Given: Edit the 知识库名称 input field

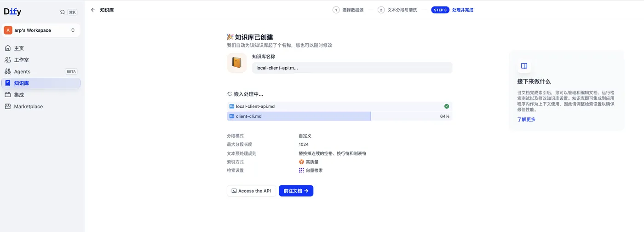Looking at the screenshot, I should point(352,68).
